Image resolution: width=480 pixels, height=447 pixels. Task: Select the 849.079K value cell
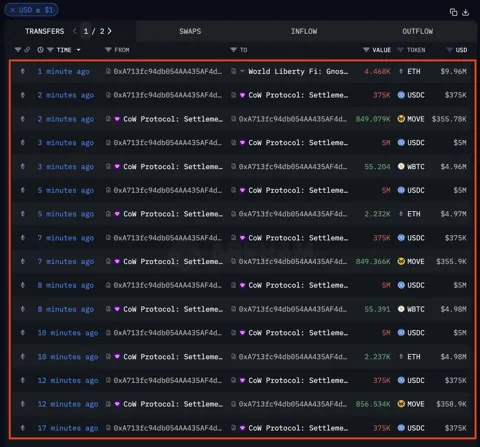click(x=373, y=119)
